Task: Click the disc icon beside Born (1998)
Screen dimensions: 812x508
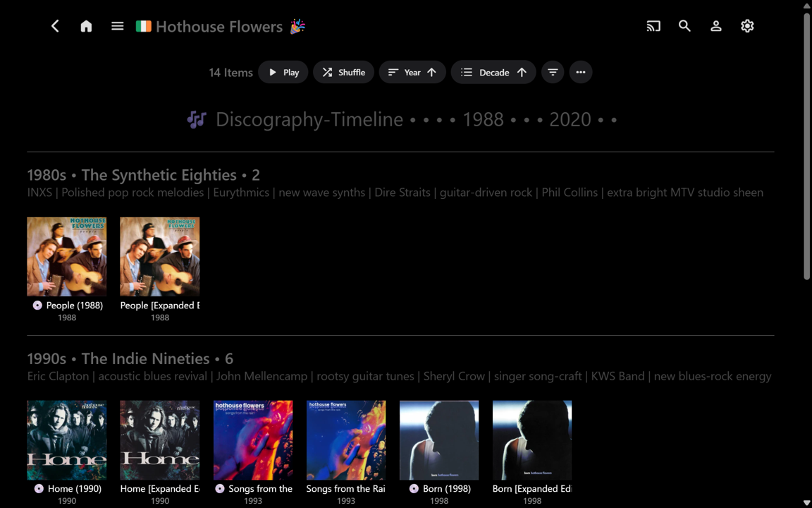Action: pyautogui.click(x=414, y=488)
